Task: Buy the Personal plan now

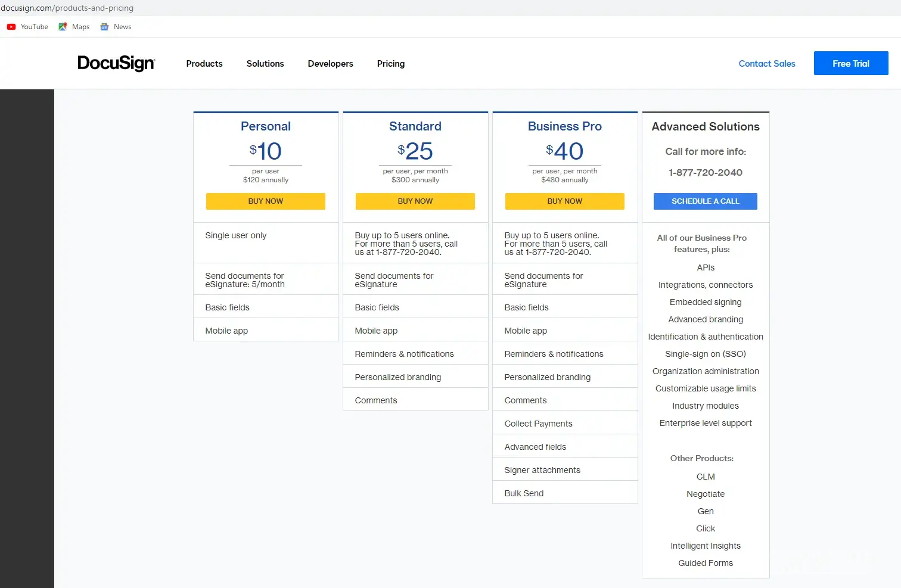Action: pyautogui.click(x=266, y=201)
